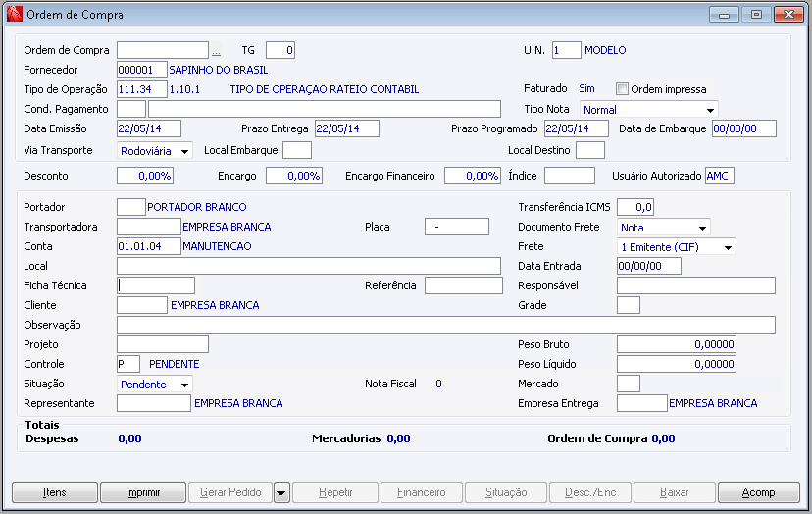
Task: Click the Desconto percentage field
Action: (x=145, y=176)
